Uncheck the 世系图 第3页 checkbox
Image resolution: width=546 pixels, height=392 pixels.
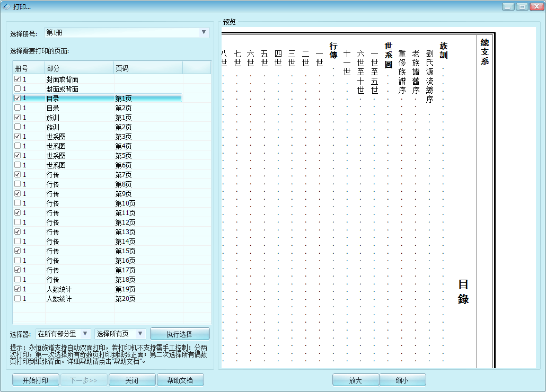(17, 136)
